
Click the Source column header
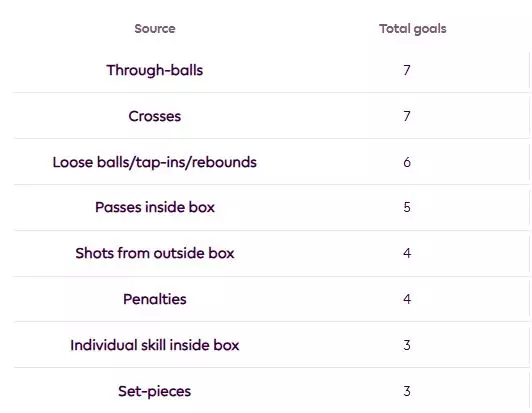coord(155,29)
